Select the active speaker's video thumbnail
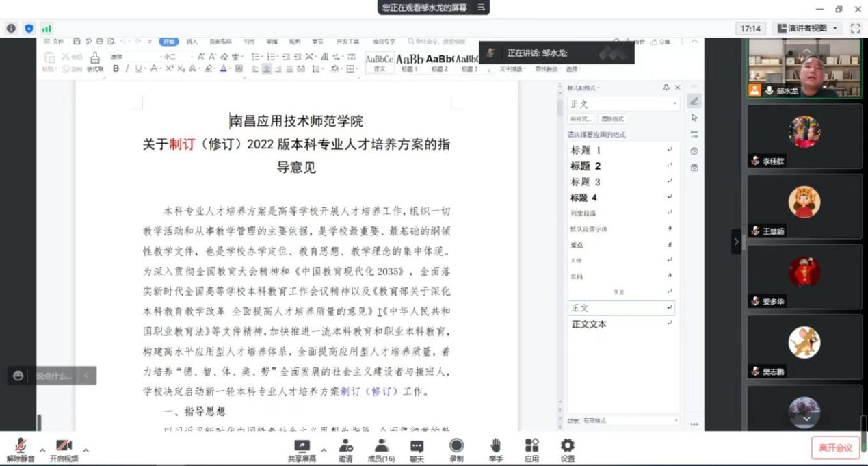 pos(804,68)
